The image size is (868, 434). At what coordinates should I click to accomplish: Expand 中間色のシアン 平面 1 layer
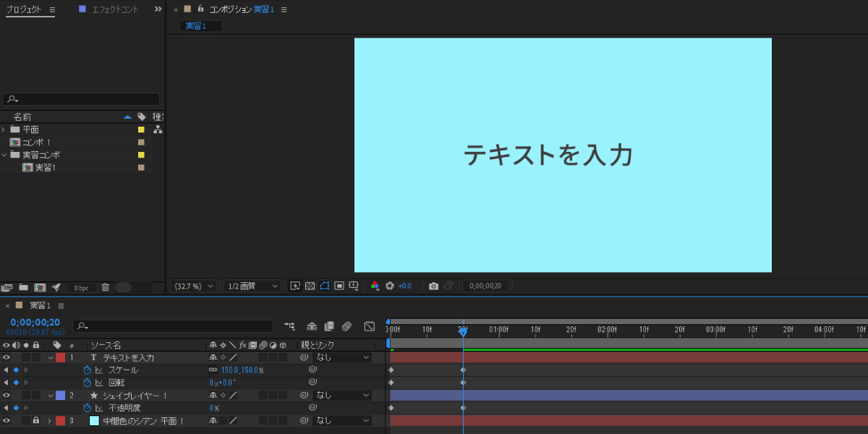(x=50, y=420)
